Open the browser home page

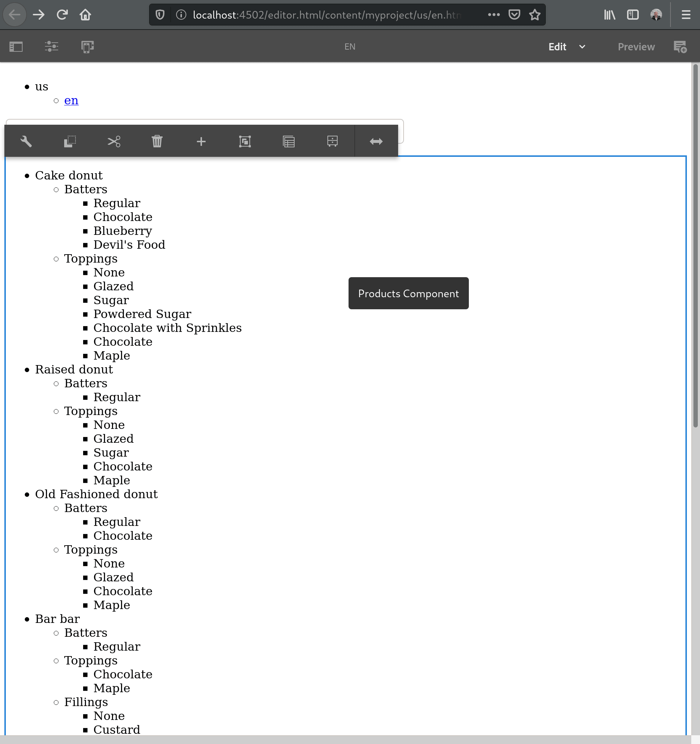point(85,15)
